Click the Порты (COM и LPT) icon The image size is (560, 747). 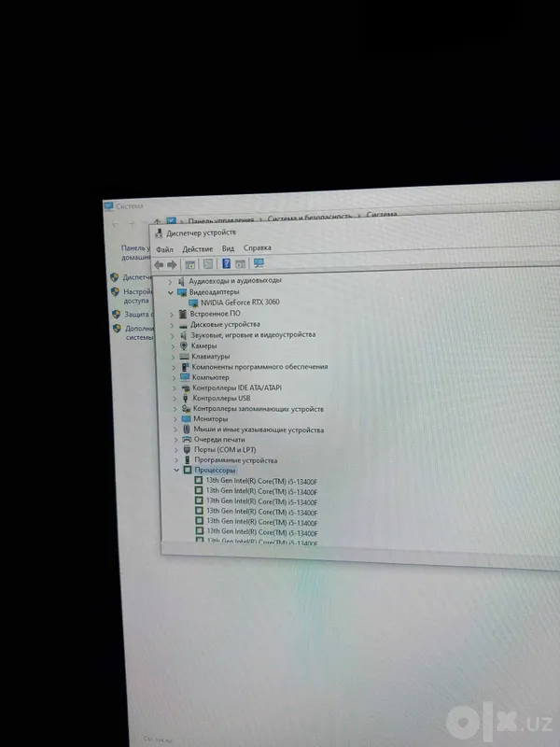click(x=187, y=450)
